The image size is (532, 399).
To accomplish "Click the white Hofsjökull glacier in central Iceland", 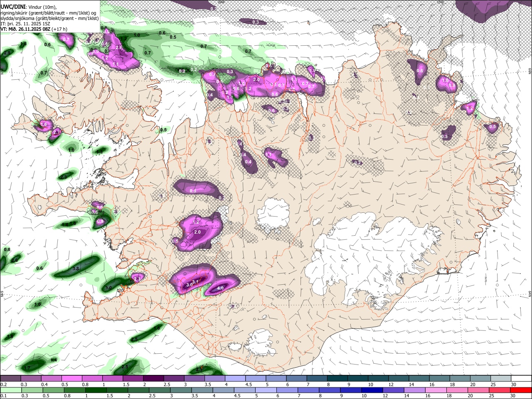I will (x=273, y=216).
